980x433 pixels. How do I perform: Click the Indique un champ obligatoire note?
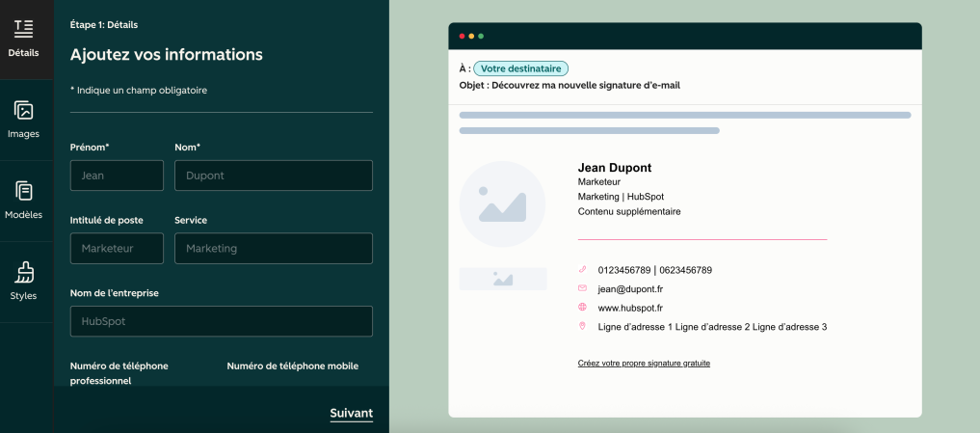click(x=138, y=90)
